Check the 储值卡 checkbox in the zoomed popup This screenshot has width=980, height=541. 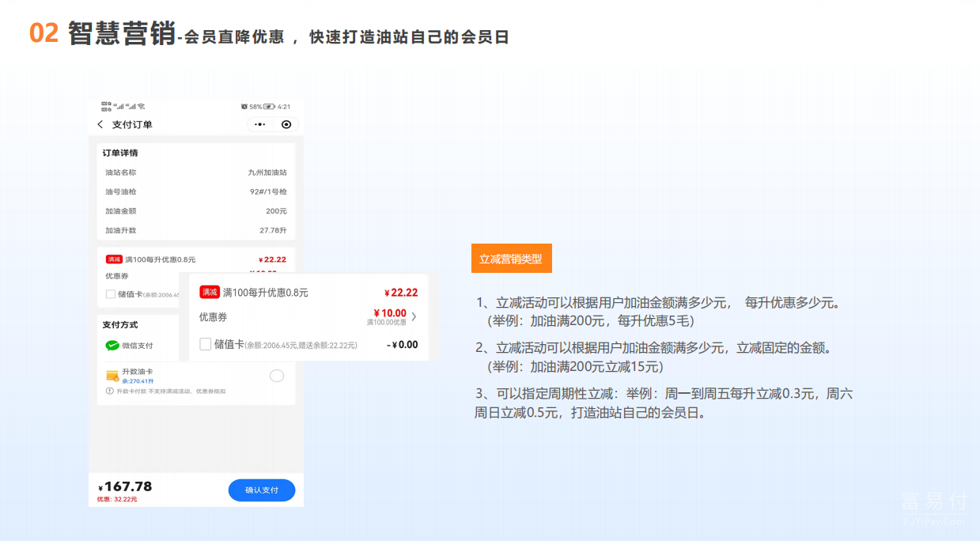pos(206,344)
